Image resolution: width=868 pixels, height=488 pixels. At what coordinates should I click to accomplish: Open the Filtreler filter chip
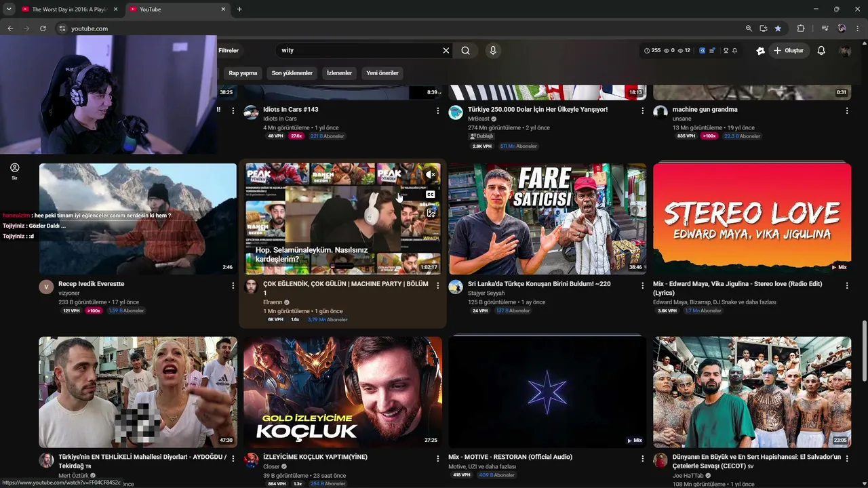[x=229, y=51]
